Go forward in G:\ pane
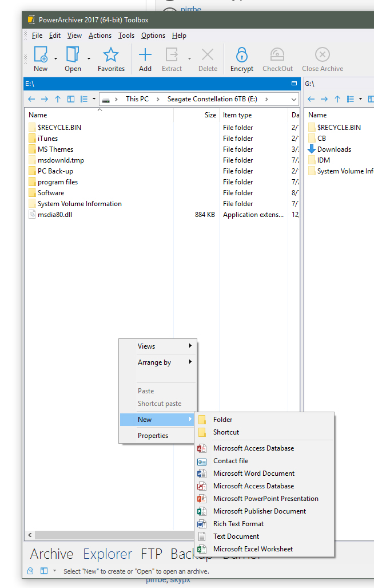Screen dimensions: 374x588 point(324,99)
